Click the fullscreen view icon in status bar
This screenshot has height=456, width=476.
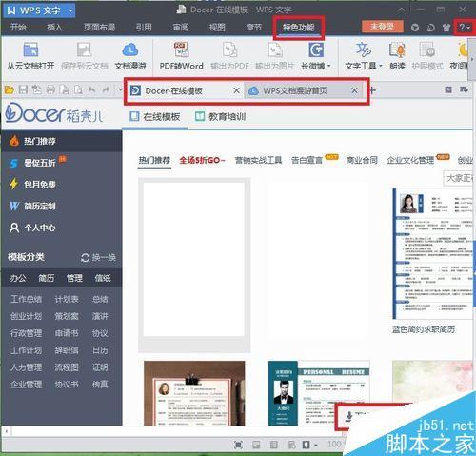coord(238,445)
